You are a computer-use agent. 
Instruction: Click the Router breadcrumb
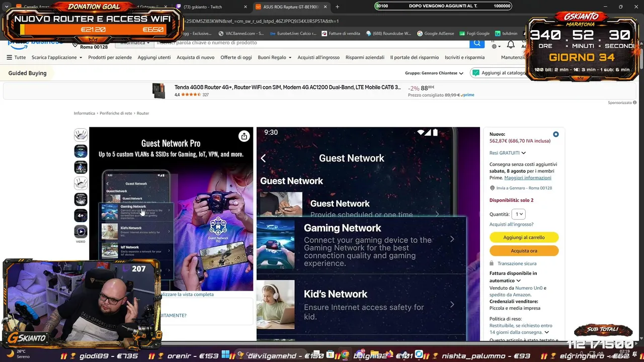pyautogui.click(x=143, y=113)
